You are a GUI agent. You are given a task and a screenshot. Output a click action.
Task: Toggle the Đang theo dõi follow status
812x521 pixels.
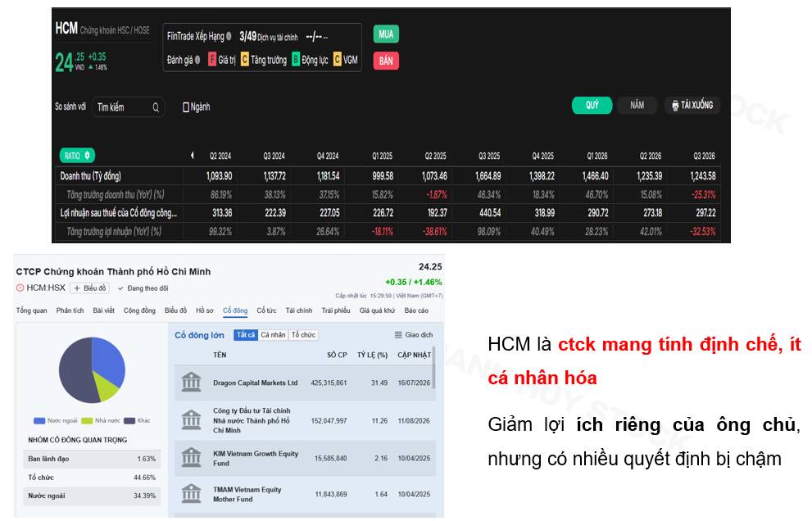(x=143, y=288)
